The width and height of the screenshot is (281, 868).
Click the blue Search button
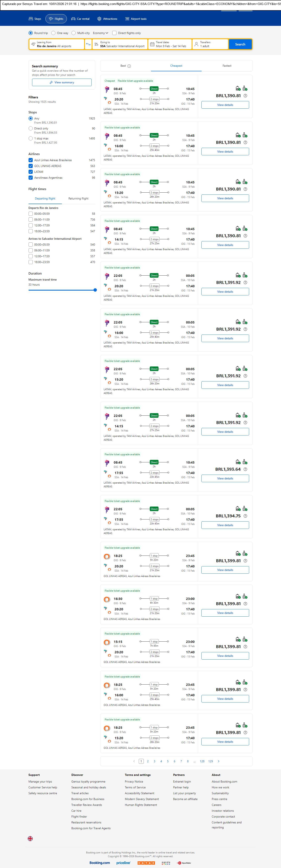tap(240, 44)
